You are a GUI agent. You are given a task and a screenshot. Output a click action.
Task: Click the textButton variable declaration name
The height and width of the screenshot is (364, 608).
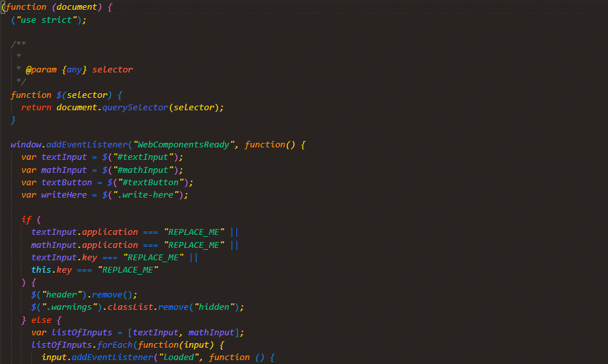pyautogui.click(x=67, y=183)
